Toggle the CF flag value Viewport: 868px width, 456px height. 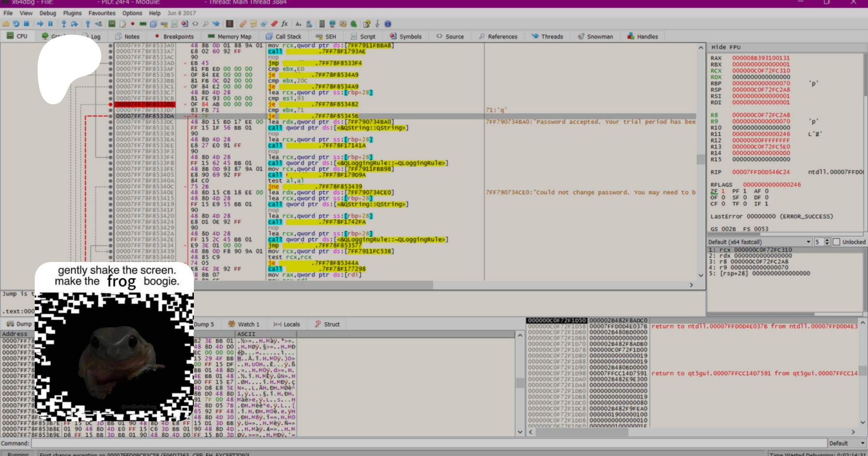click(x=723, y=204)
